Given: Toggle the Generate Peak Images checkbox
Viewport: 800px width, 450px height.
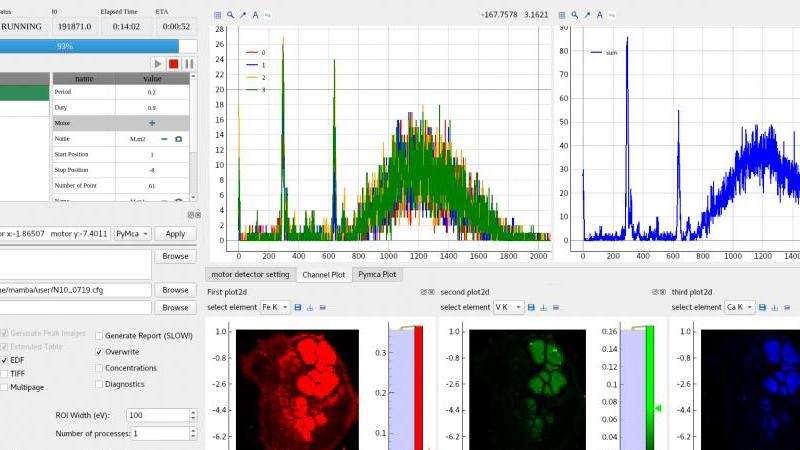Looking at the screenshot, I should tap(4, 333).
